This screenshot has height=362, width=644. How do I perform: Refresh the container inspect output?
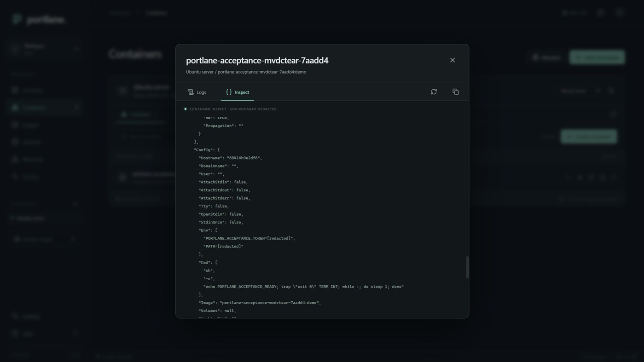pos(434,92)
